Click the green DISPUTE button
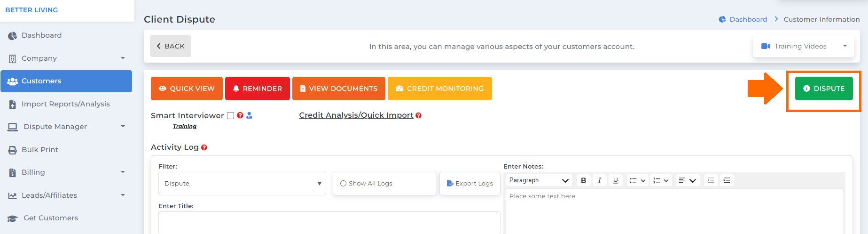The height and width of the screenshot is (234, 868). pyautogui.click(x=824, y=89)
